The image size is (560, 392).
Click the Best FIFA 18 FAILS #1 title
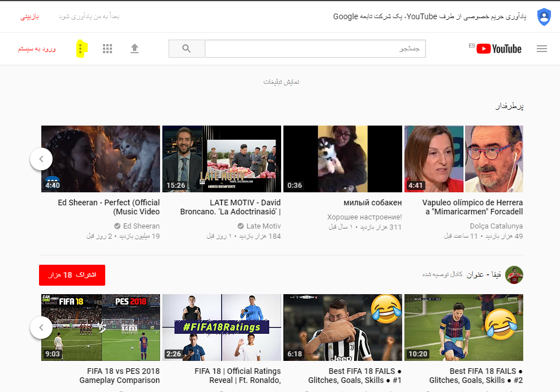click(x=355, y=376)
